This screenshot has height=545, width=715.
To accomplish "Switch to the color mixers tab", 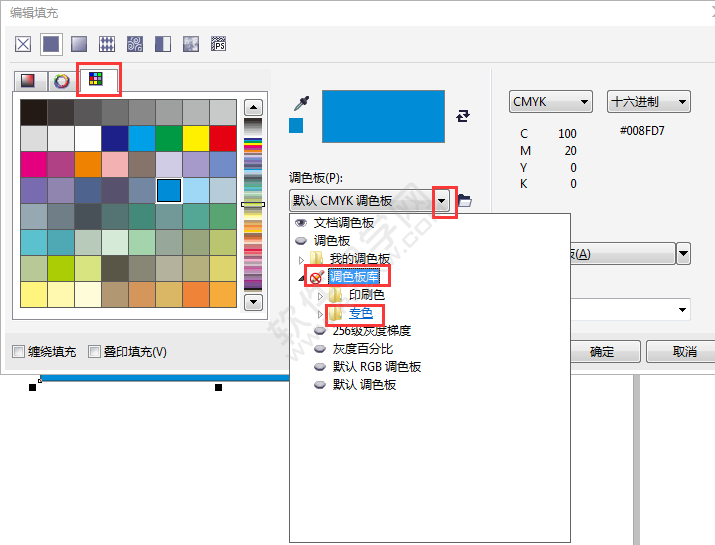I will (62, 81).
